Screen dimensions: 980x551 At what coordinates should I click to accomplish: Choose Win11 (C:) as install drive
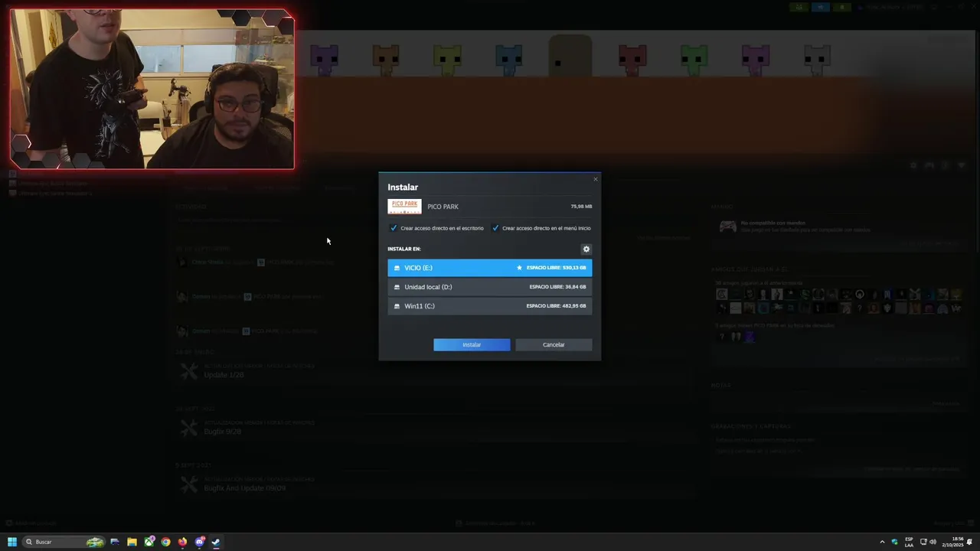pos(489,306)
